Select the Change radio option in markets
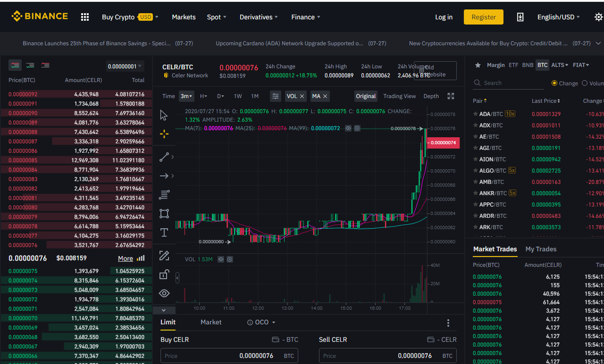The image size is (604, 364). pyautogui.click(x=555, y=83)
